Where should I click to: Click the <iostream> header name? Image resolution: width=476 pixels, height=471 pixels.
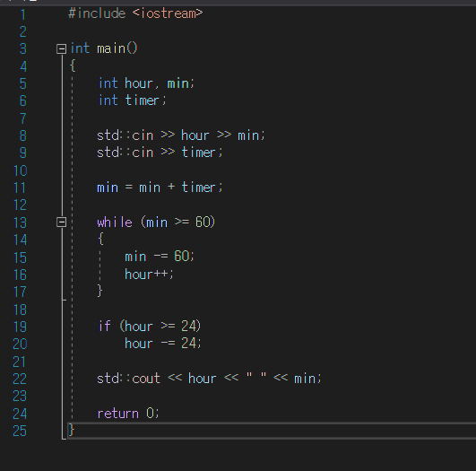click(168, 13)
